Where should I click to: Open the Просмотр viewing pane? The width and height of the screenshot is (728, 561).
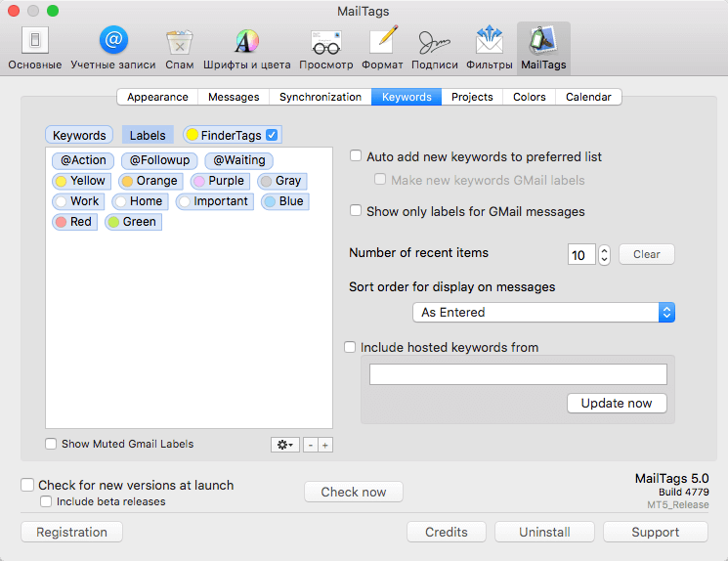[x=326, y=48]
